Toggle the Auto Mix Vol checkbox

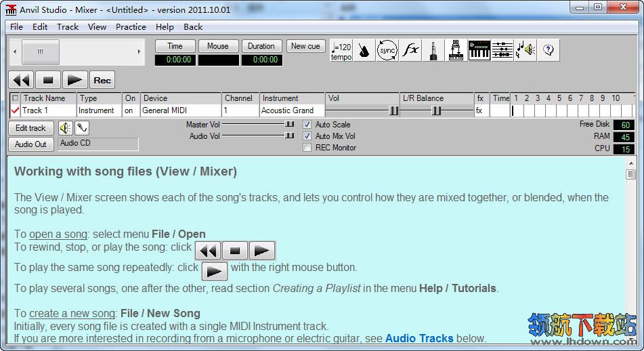click(307, 136)
